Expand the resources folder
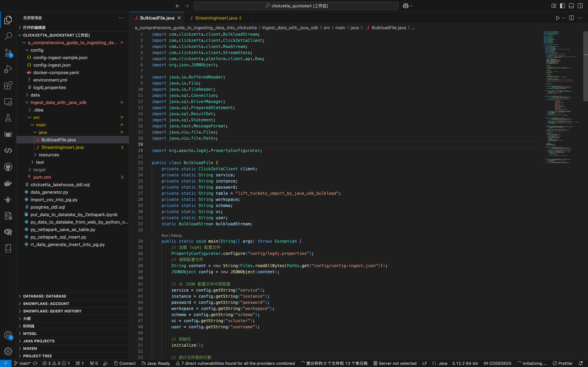 (x=49, y=155)
